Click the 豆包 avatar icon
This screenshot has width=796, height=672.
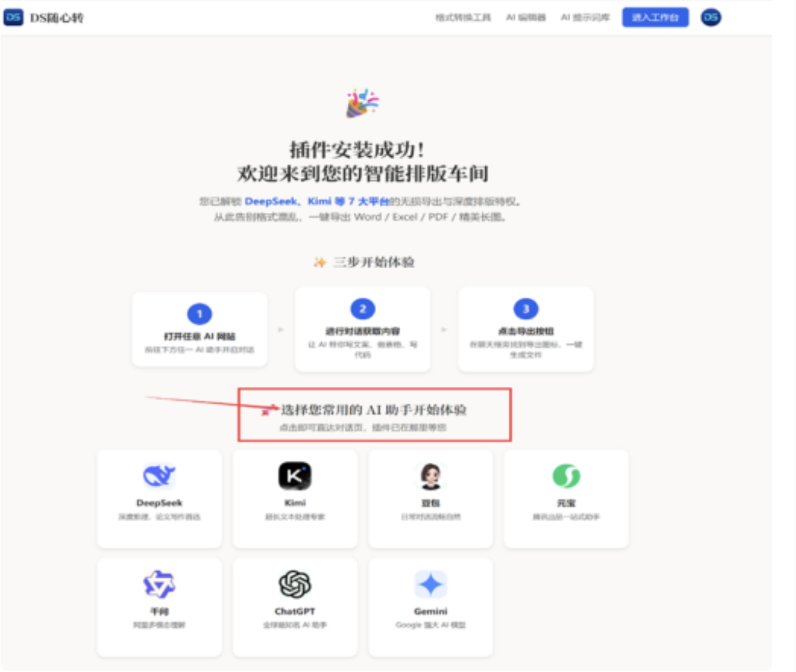pyautogui.click(x=430, y=476)
